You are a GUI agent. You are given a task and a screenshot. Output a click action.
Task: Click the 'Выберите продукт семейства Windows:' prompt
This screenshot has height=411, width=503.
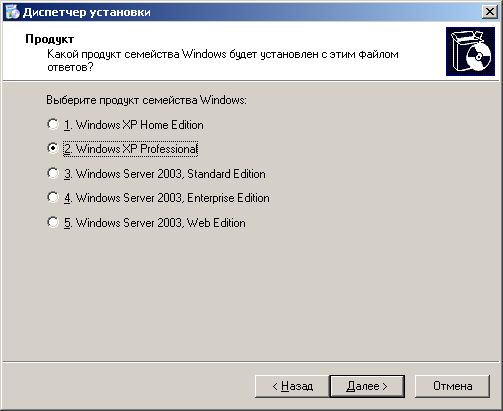(146, 100)
